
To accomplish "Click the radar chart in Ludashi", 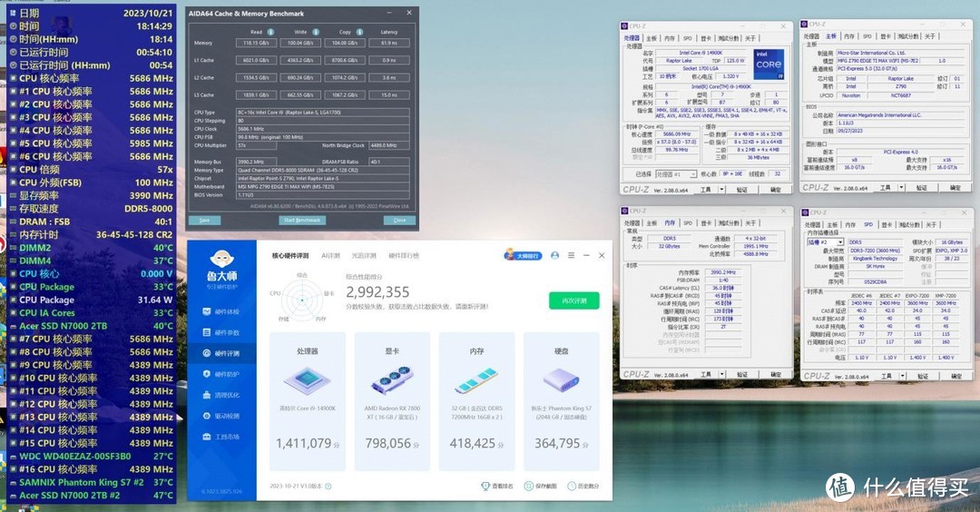I will click(302, 300).
